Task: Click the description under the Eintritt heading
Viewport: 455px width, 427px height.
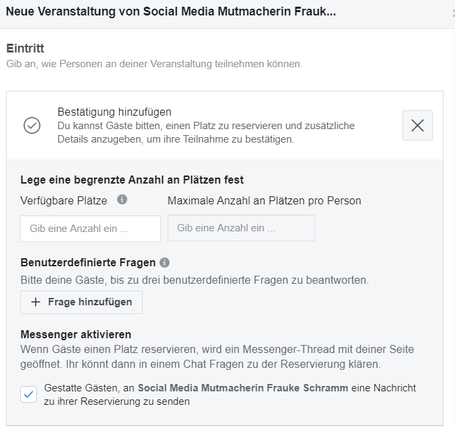Action: coord(154,64)
